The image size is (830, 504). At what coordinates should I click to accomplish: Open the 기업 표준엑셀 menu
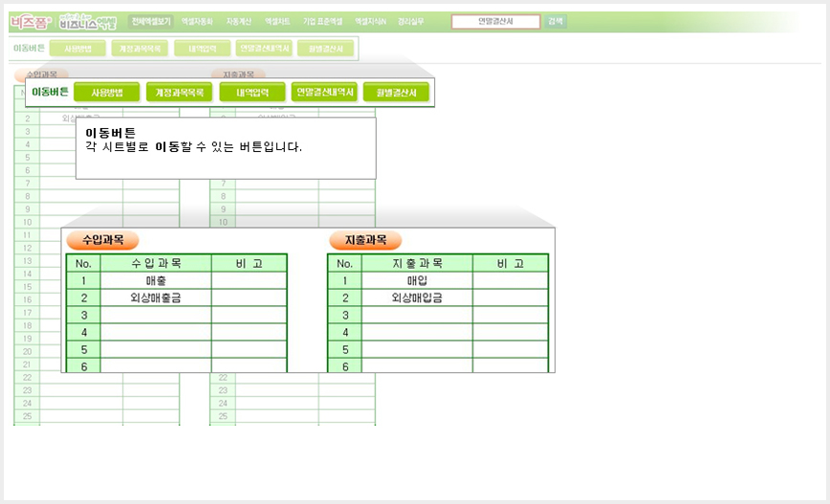pos(322,22)
